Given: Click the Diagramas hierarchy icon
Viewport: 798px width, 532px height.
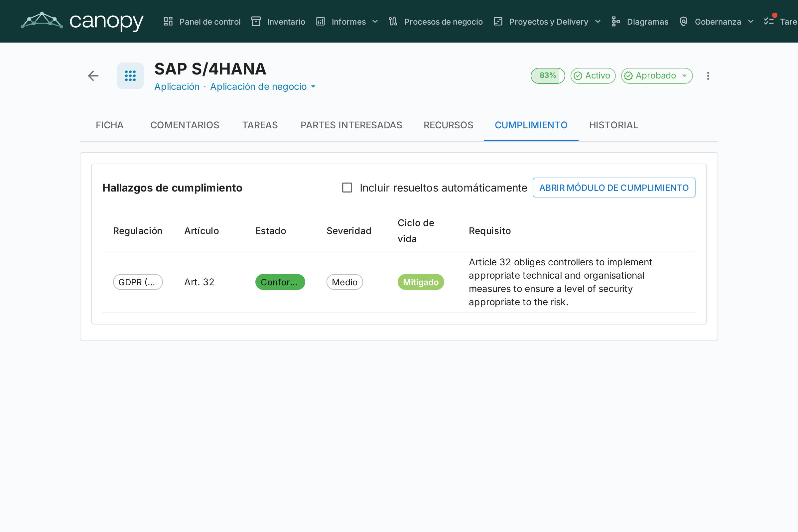Looking at the screenshot, I should (616, 21).
